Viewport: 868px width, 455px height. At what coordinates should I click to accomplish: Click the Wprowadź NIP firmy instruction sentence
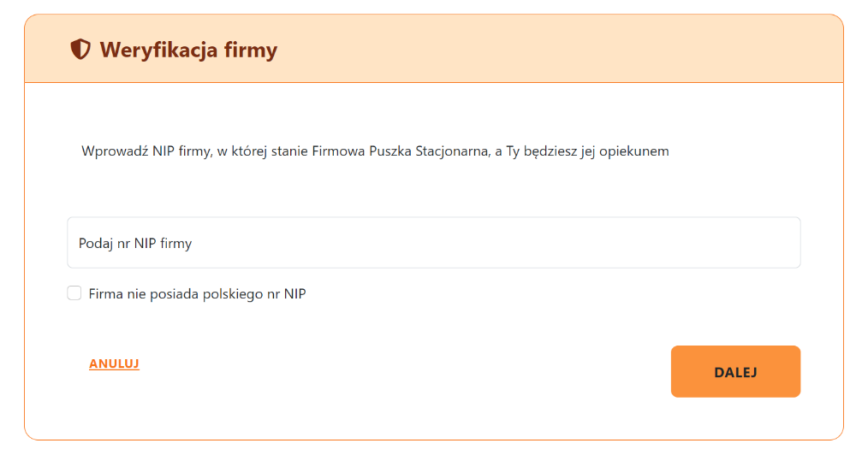(375, 151)
